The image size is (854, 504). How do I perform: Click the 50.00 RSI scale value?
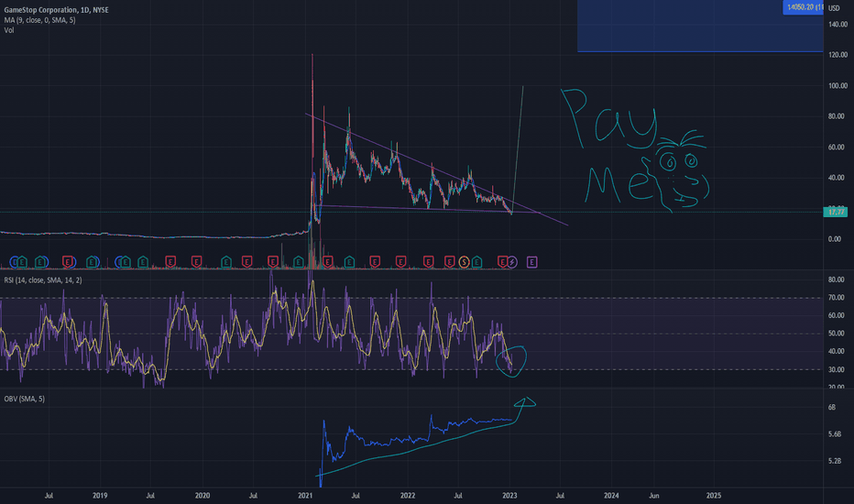(836, 334)
